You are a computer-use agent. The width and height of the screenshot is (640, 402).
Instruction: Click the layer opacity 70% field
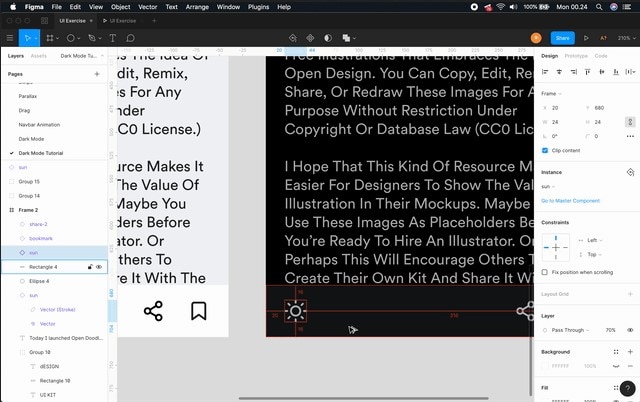pyautogui.click(x=610, y=330)
